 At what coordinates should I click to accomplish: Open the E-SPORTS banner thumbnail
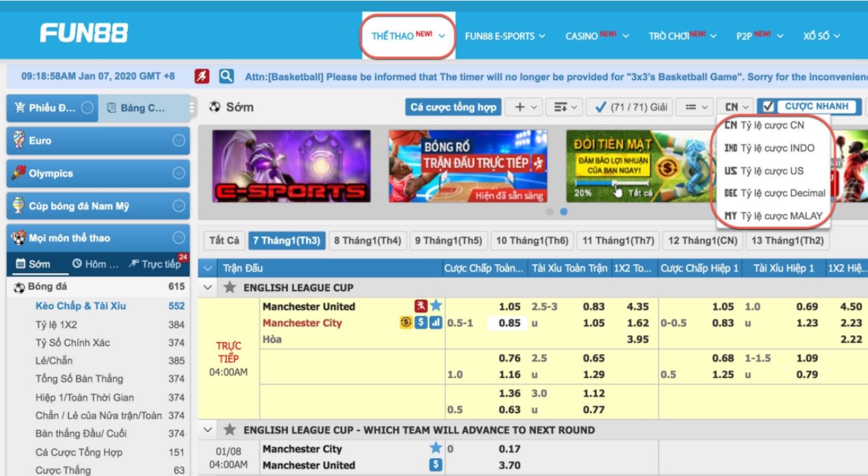[x=291, y=166]
